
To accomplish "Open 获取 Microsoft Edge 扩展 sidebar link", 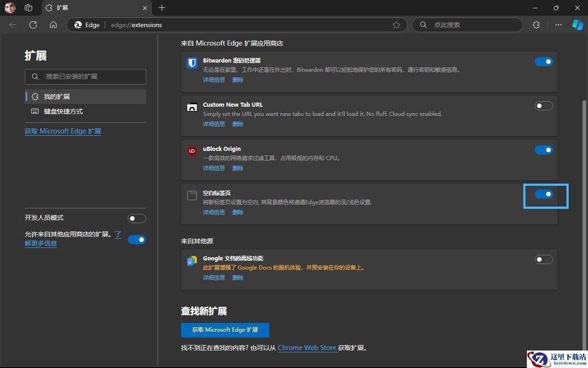I will [63, 131].
